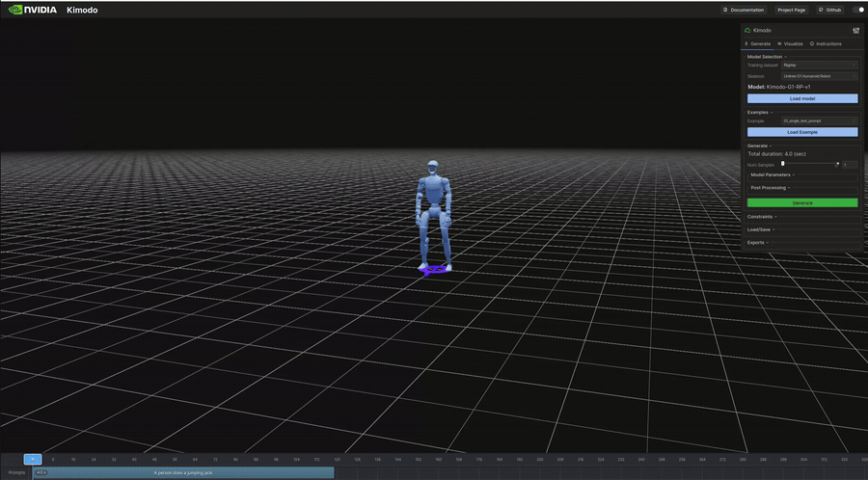Click the Kimodo cloud icon in the panel header
This screenshot has height=480, width=868.
[747, 31]
